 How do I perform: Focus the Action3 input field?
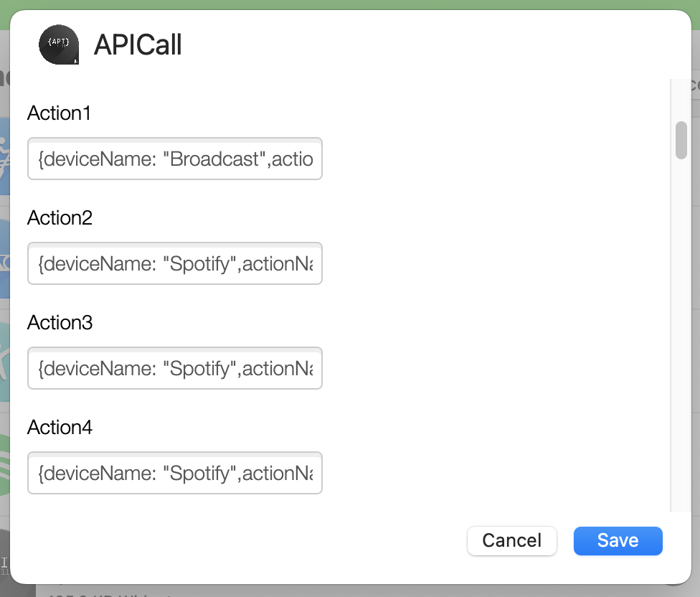click(174, 368)
